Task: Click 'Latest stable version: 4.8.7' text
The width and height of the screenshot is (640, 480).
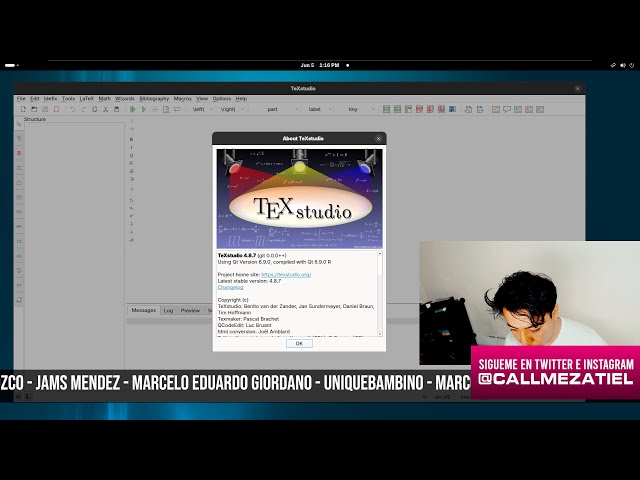Action: click(249, 281)
